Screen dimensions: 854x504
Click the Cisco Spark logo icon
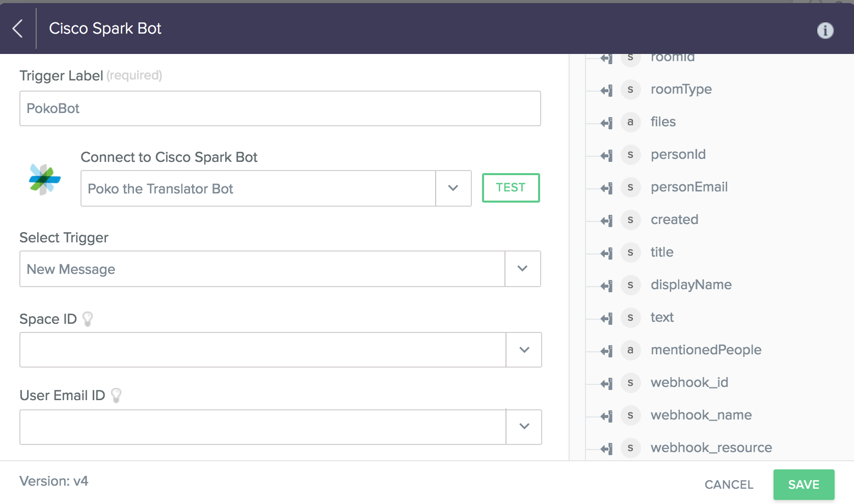[x=45, y=179]
